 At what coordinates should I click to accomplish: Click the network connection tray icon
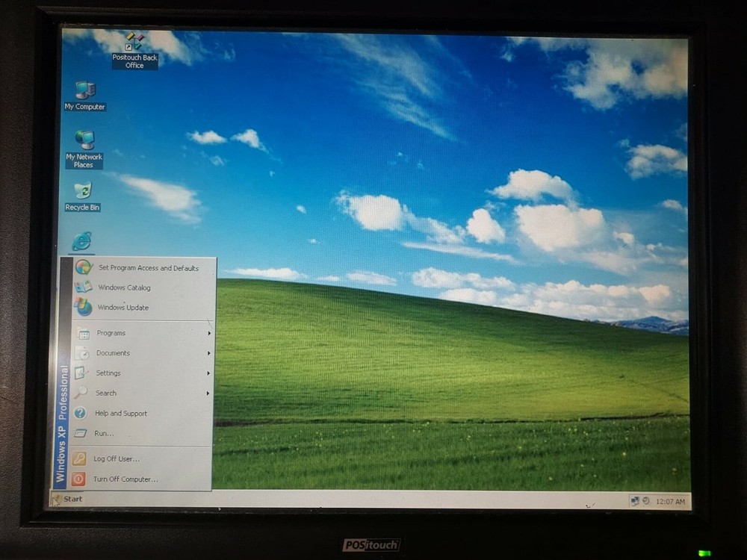[x=635, y=501]
